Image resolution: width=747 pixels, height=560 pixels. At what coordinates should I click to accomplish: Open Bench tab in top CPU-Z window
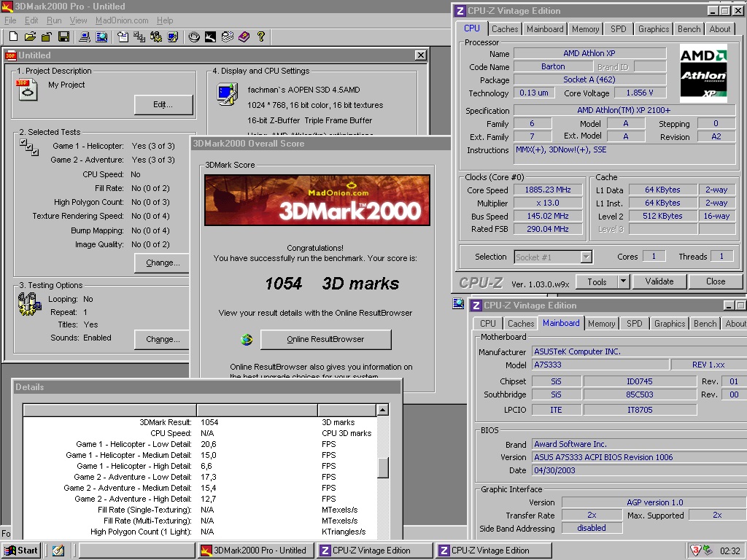point(689,29)
